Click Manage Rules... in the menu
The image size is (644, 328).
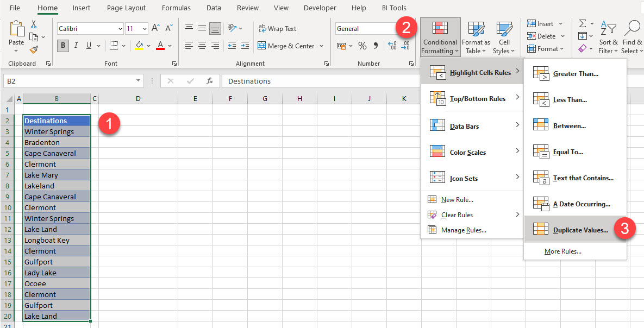[x=463, y=230]
